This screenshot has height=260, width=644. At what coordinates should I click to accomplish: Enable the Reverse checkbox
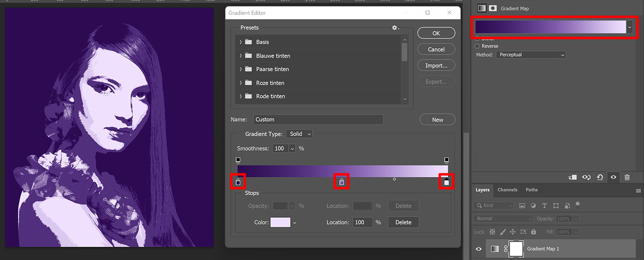pyautogui.click(x=477, y=46)
